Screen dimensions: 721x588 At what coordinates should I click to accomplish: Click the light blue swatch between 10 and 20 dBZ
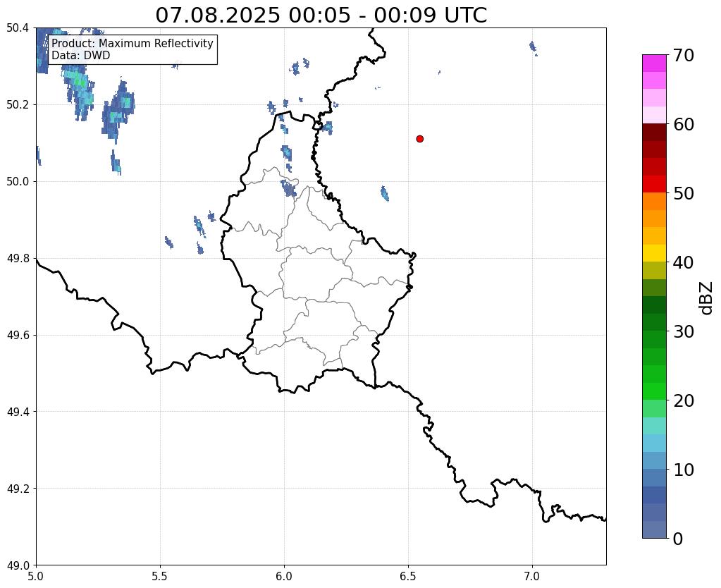tap(654, 443)
